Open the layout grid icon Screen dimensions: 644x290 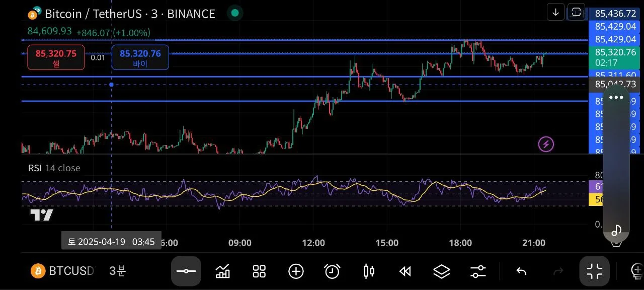point(259,271)
